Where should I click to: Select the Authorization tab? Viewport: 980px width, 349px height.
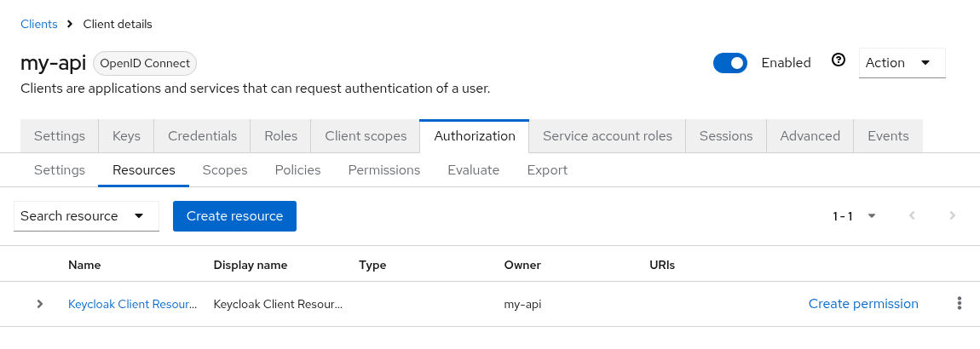pyautogui.click(x=475, y=136)
